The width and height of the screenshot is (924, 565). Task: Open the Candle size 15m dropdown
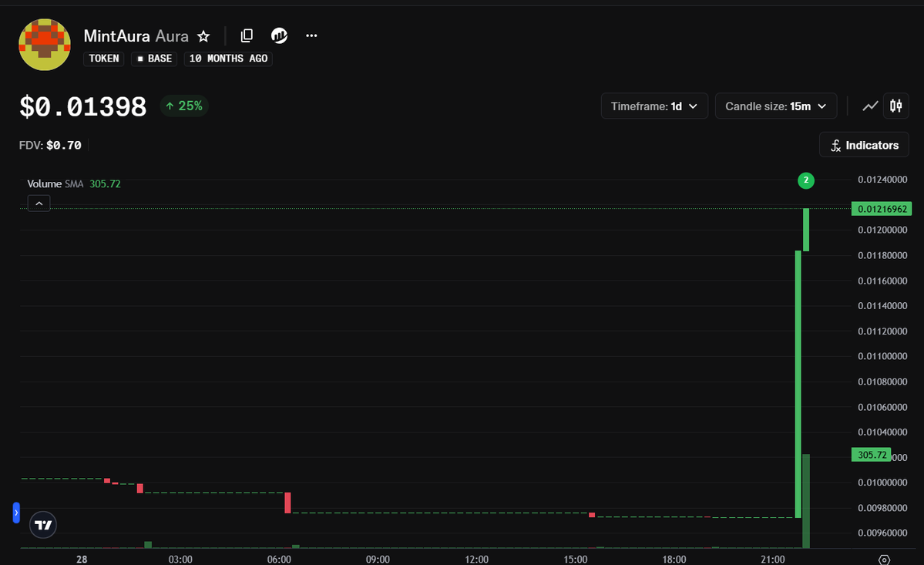point(776,106)
